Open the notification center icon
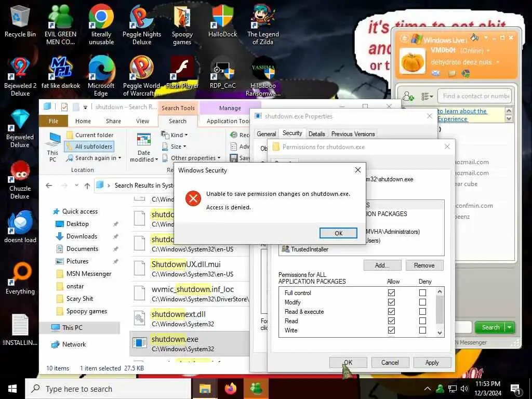 [x=516, y=389]
